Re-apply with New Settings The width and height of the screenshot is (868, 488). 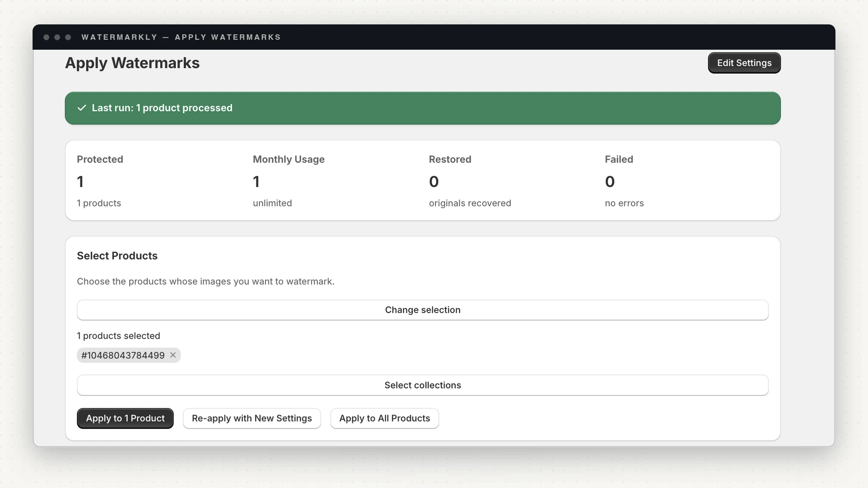(252, 418)
